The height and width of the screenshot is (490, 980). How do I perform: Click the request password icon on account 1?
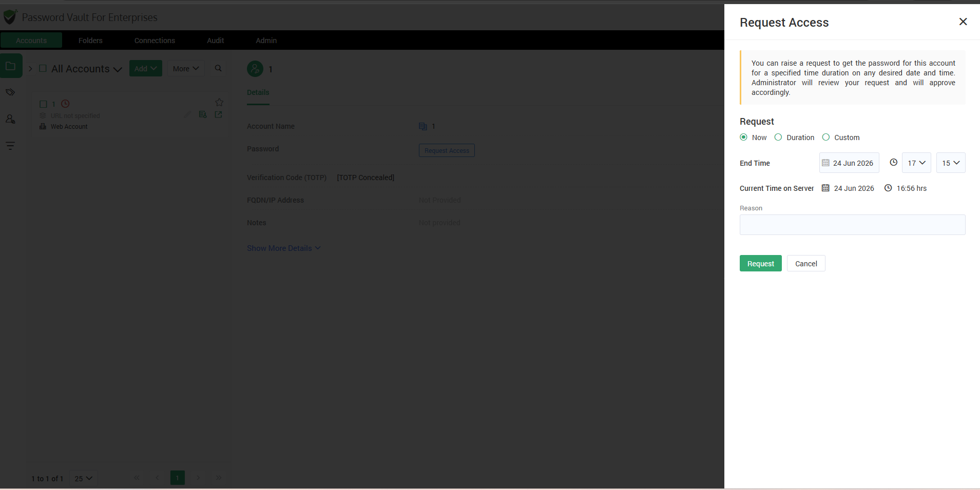pyautogui.click(x=203, y=114)
